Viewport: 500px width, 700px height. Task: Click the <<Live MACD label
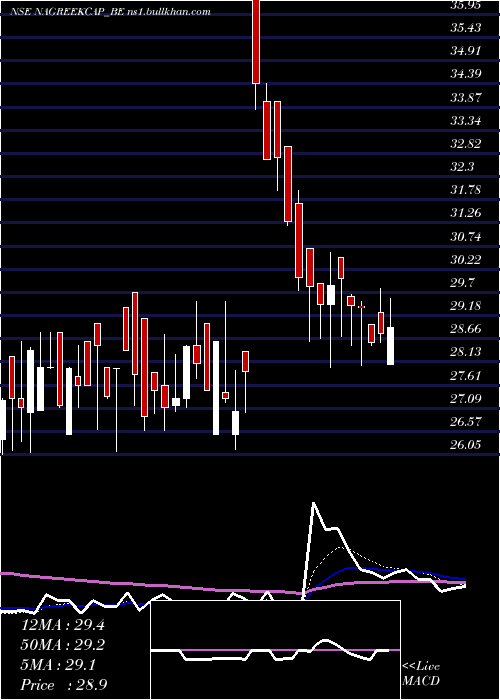[x=421, y=674]
